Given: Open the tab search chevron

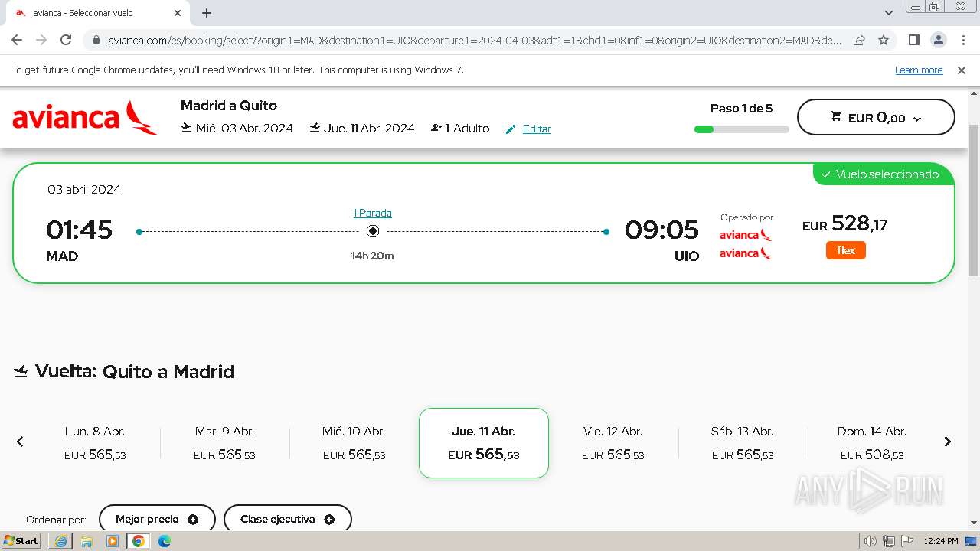Looking at the screenshot, I should (888, 13).
